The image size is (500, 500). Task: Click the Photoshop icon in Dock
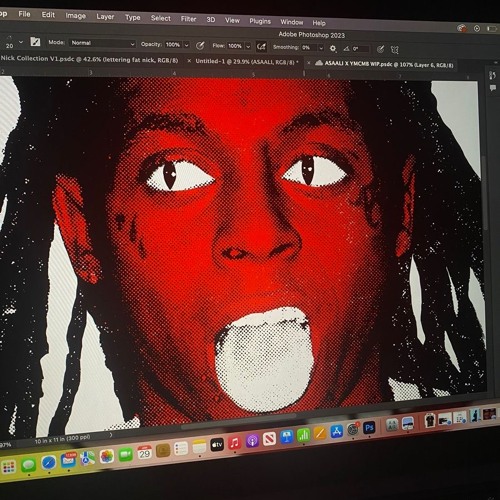(369, 428)
